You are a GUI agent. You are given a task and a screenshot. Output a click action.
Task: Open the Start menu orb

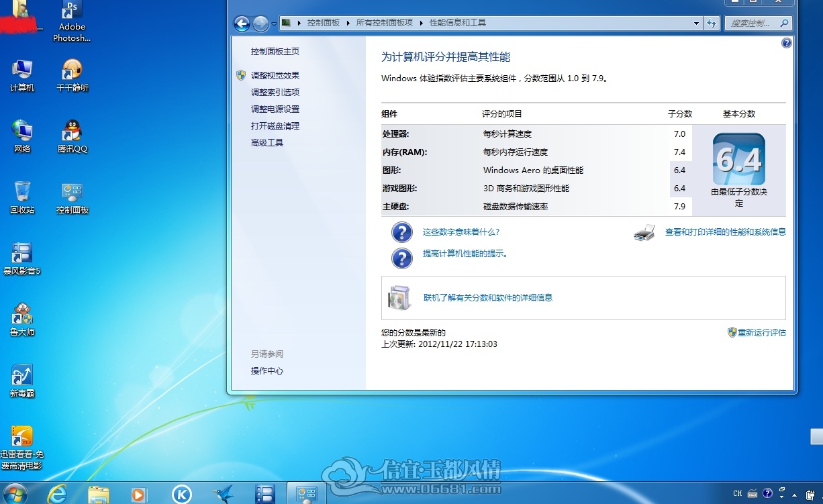pyautogui.click(x=15, y=494)
